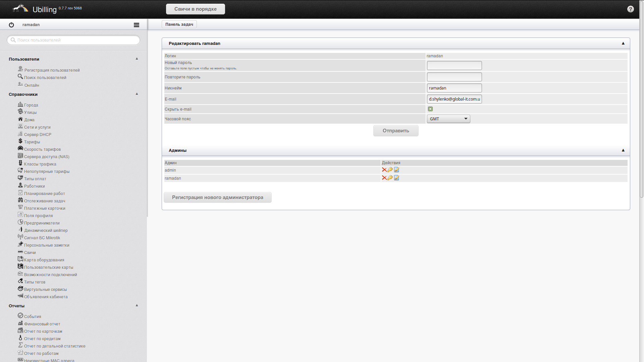Click the Классы трафика traffic light icon
The height and width of the screenshot is (362, 644).
(20, 163)
